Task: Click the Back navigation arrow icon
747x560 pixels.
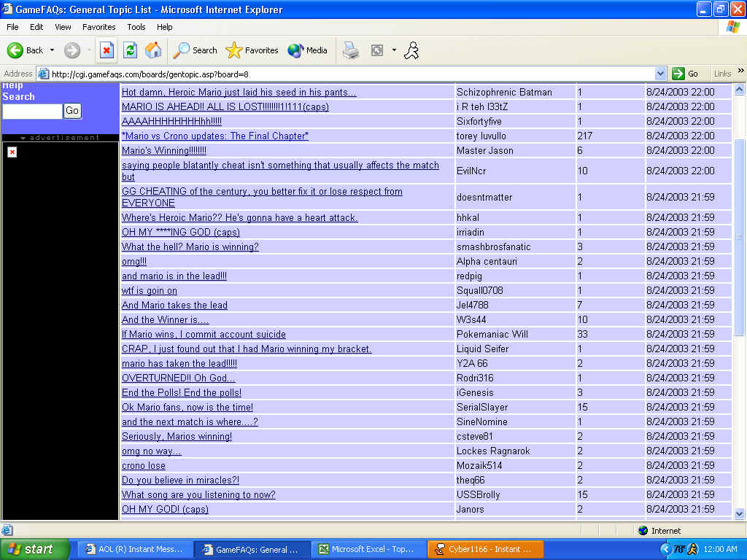Action: pyautogui.click(x=16, y=50)
